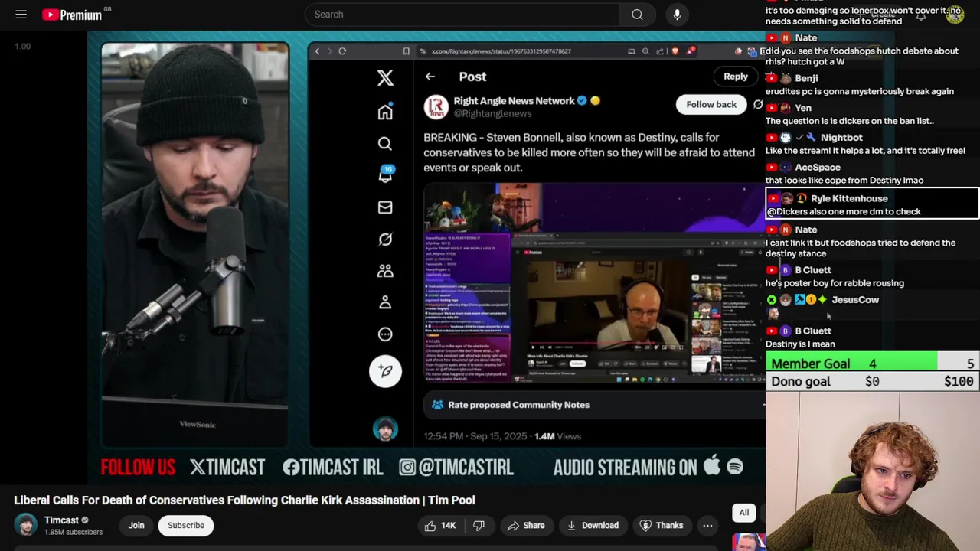Open X Profile person icon

(x=385, y=303)
